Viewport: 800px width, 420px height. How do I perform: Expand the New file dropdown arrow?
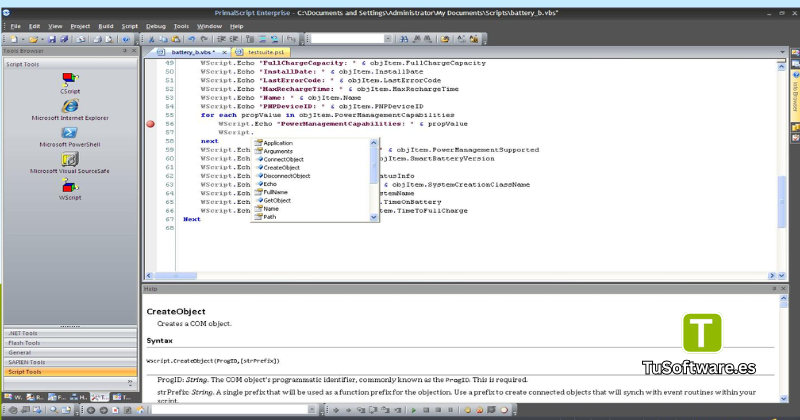(23, 39)
